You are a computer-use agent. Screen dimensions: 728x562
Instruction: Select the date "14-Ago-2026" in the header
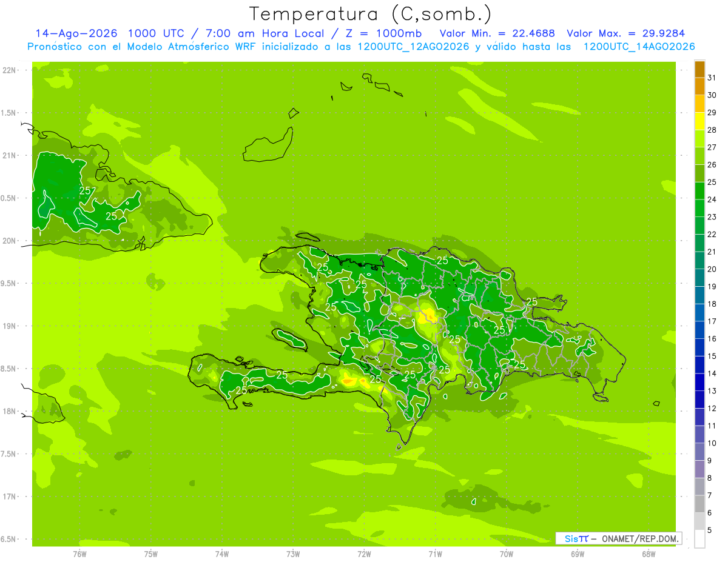[x=76, y=33]
